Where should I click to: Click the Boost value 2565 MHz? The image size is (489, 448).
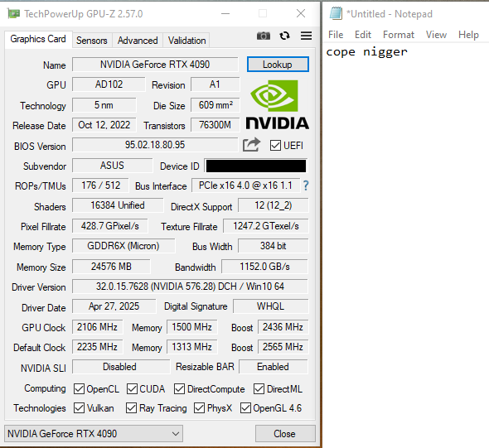coord(283,347)
